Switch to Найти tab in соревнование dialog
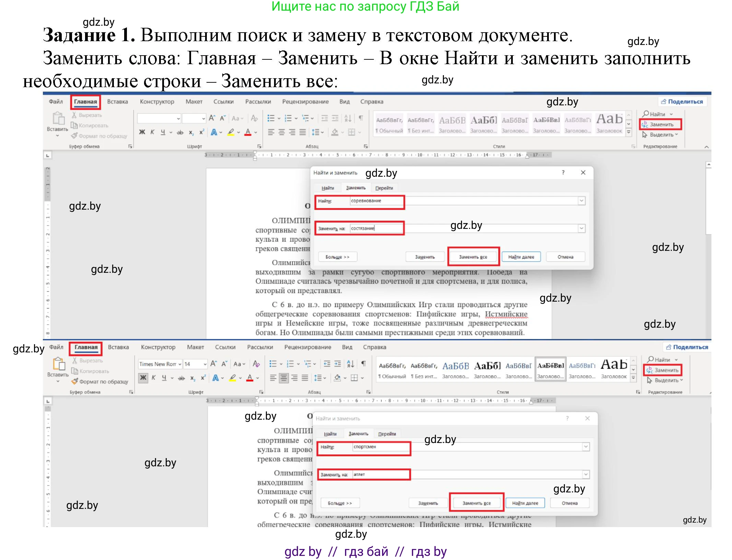Screen dimensions: 732x560 [328, 188]
